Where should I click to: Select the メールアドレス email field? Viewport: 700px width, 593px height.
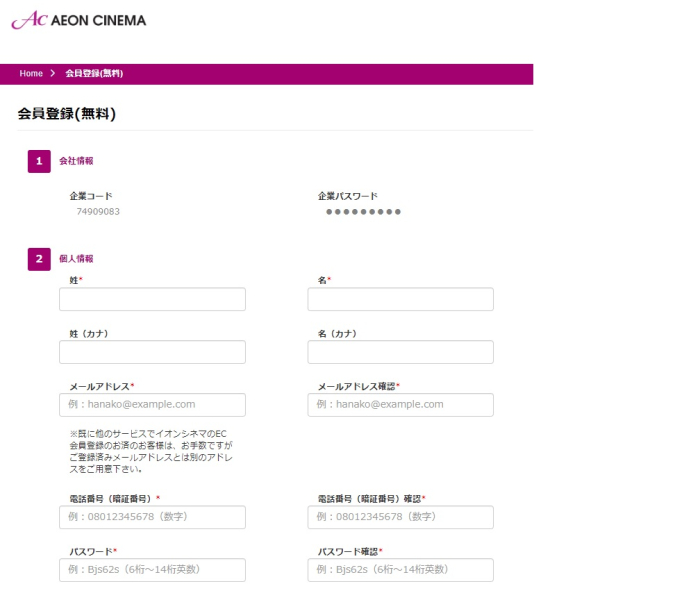coord(152,405)
